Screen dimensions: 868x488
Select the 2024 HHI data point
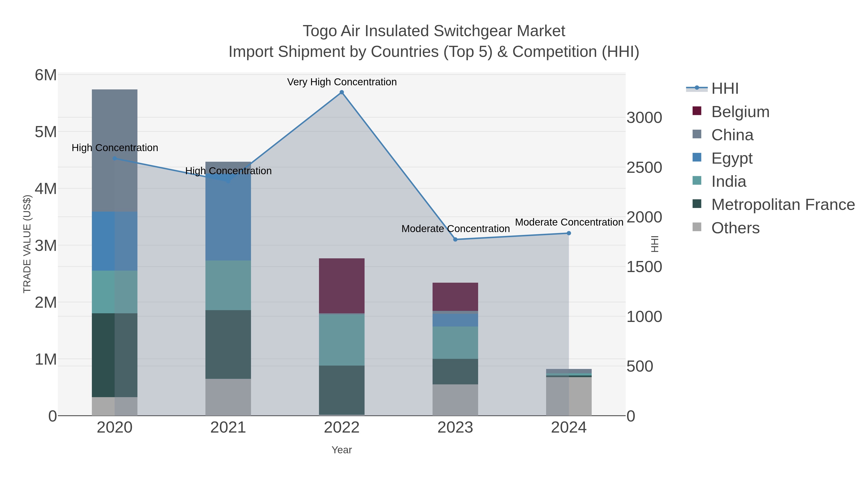tap(569, 233)
